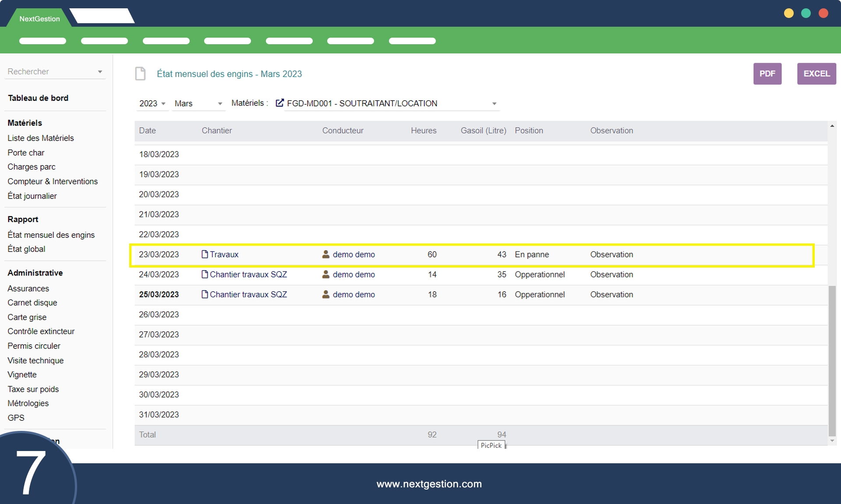Click the external link icon beside Matériels
The width and height of the screenshot is (841, 504).
(279, 103)
